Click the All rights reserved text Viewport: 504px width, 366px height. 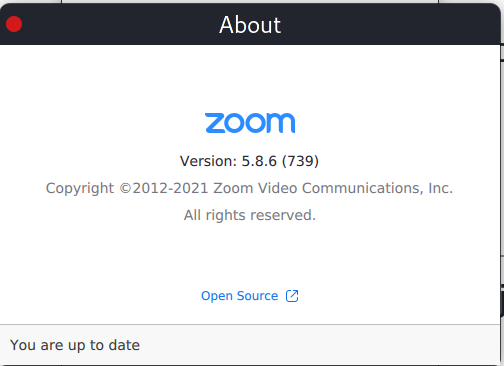pyautogui.click(x=250, y=215)
